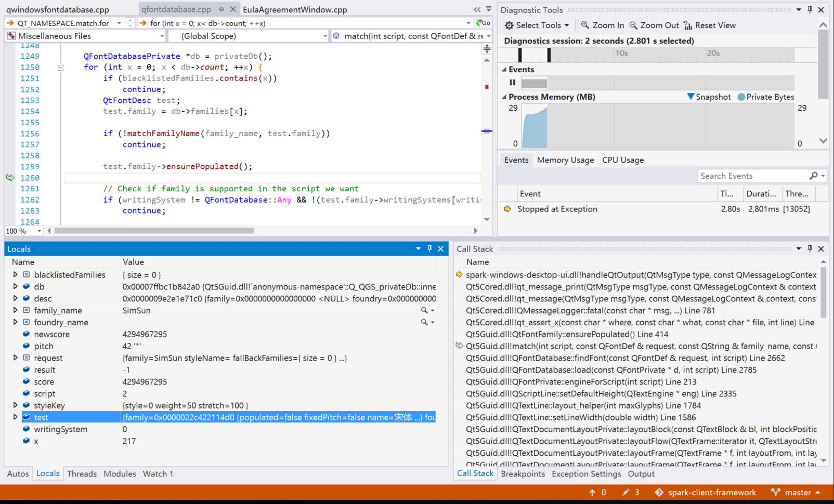This screenshot has height=504, width=834.
Task: Click Reset View icon
Action: (688, 25)
